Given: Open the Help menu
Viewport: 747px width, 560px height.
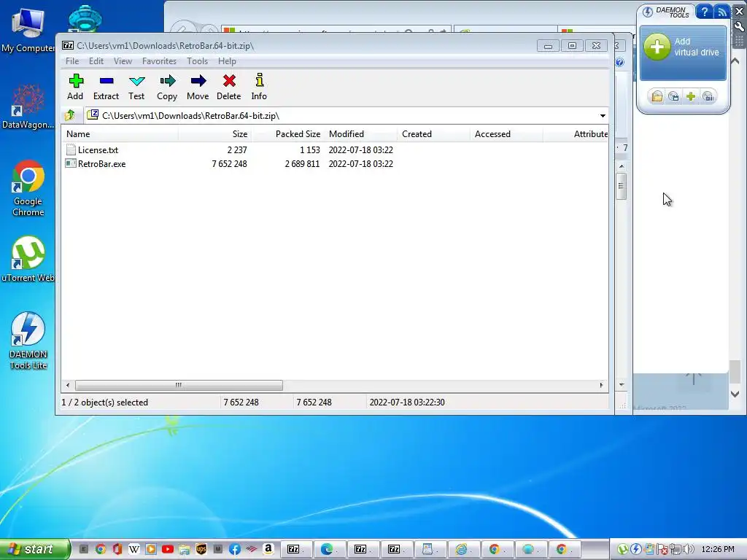Looking at the screenshot, I should (227, 61).
